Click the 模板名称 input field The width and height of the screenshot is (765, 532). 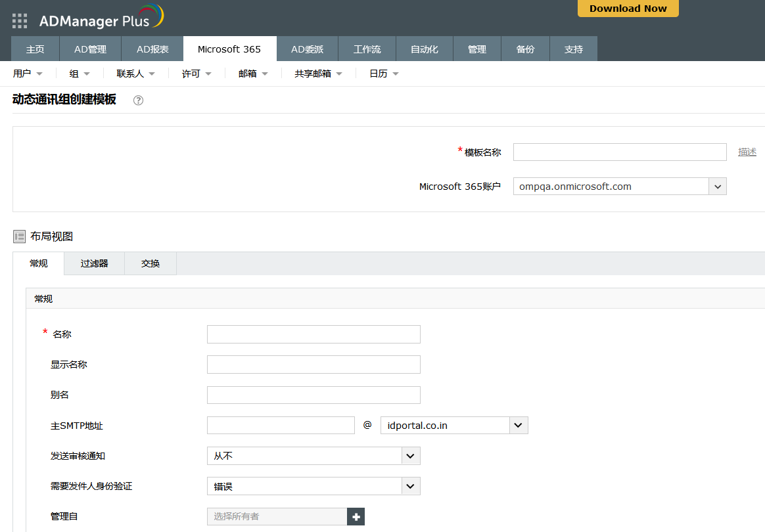tap(619, 152)
